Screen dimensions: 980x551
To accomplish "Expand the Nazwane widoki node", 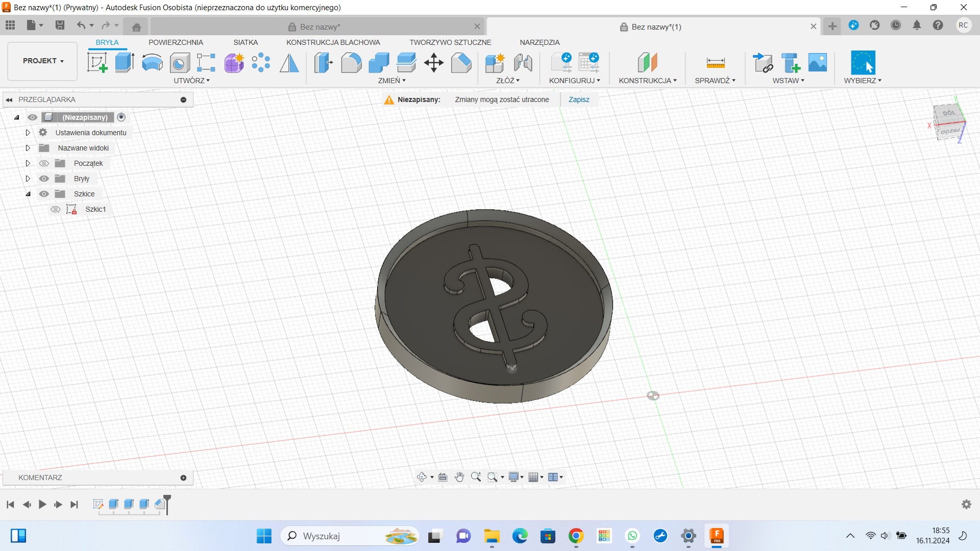I will [28, 148].
